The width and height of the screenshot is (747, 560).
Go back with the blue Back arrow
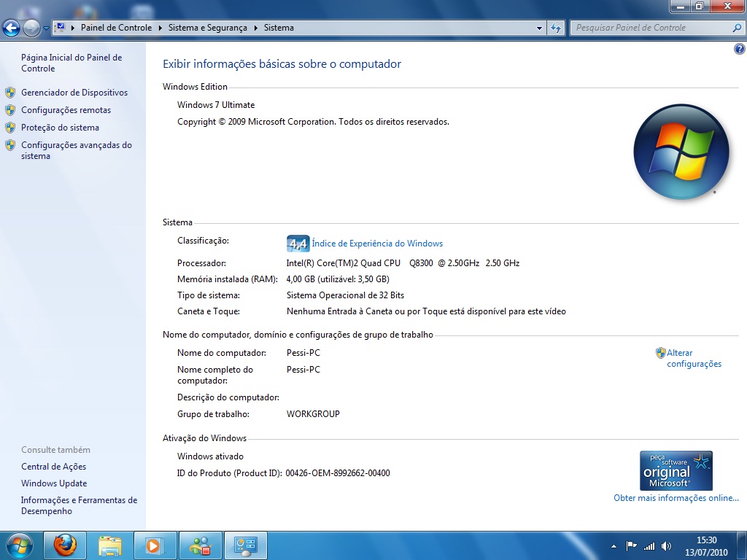(12, 28)
